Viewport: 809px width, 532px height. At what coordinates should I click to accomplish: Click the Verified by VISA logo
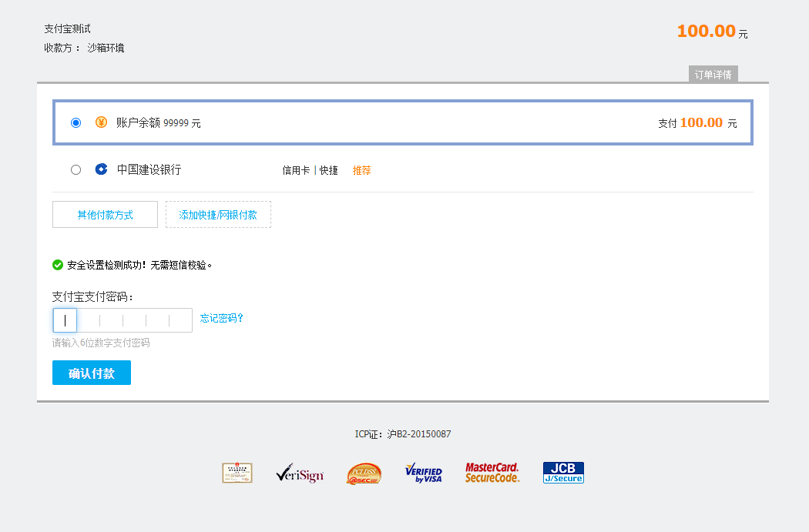(x=423, y=473)
